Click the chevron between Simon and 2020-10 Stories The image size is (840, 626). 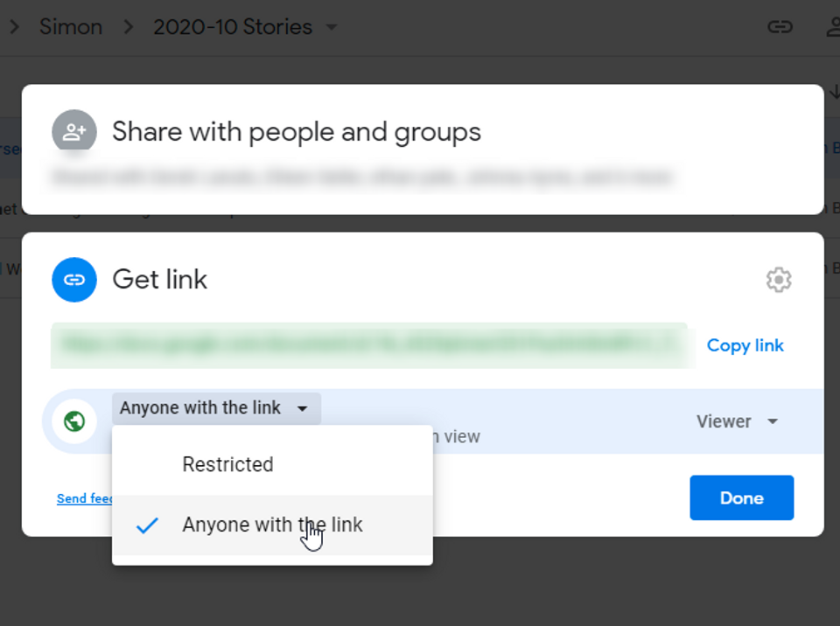pyautogui.click(x=128, y=27)
